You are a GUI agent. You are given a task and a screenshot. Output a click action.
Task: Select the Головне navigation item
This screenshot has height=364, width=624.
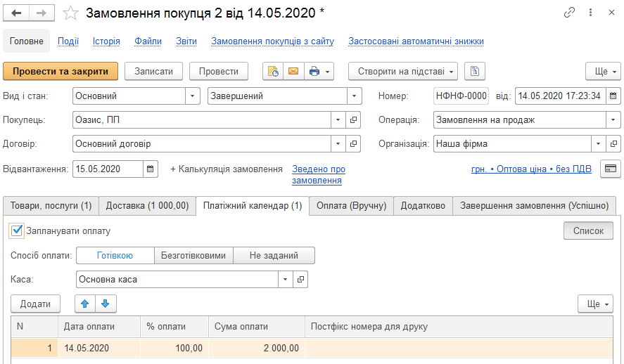pos(26,41)
